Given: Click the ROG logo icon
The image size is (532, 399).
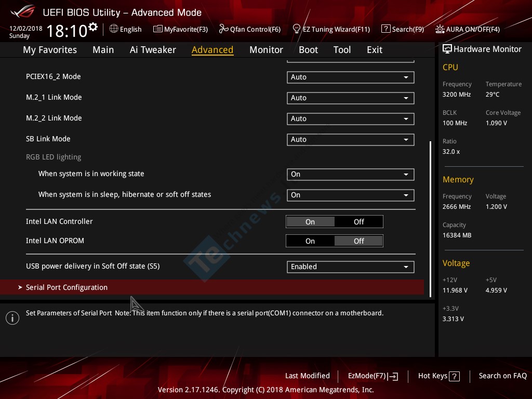Looking at the screenshot, I should pyautogui.click(x=23, y=11).
